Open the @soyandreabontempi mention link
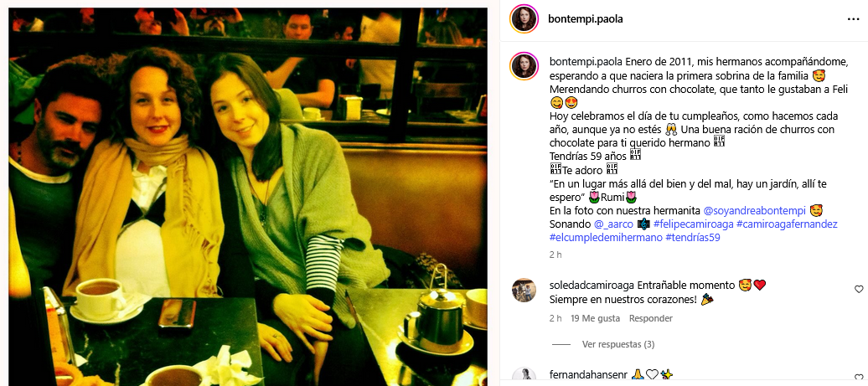Image resolution: width=868 pixels, height=386 pixels. [755, 211]
